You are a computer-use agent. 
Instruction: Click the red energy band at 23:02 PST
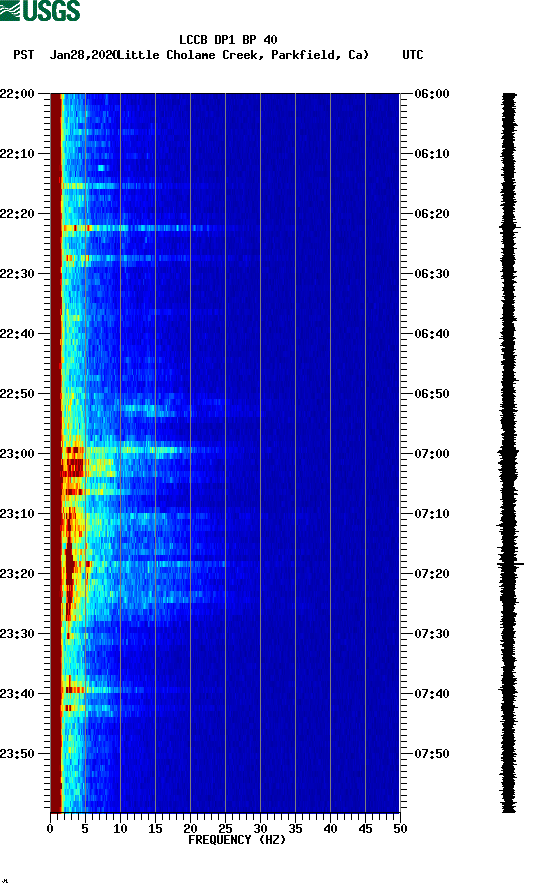click(74, 468)
